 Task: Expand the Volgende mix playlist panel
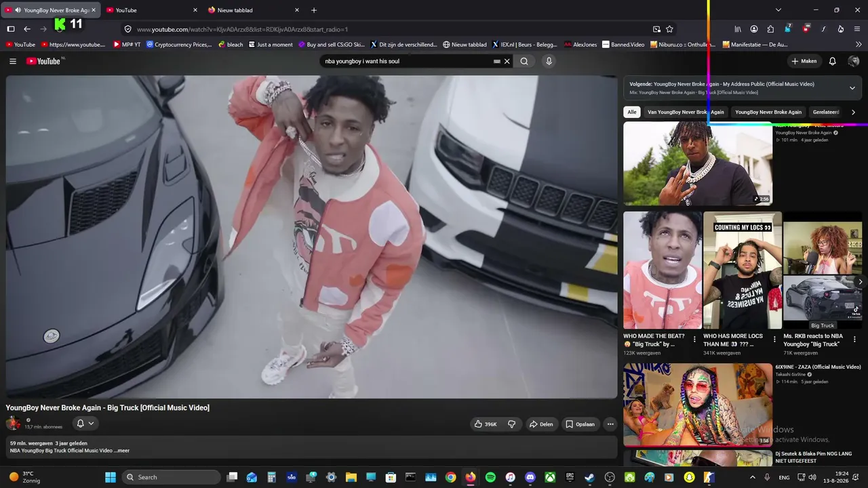click(852, 87)
